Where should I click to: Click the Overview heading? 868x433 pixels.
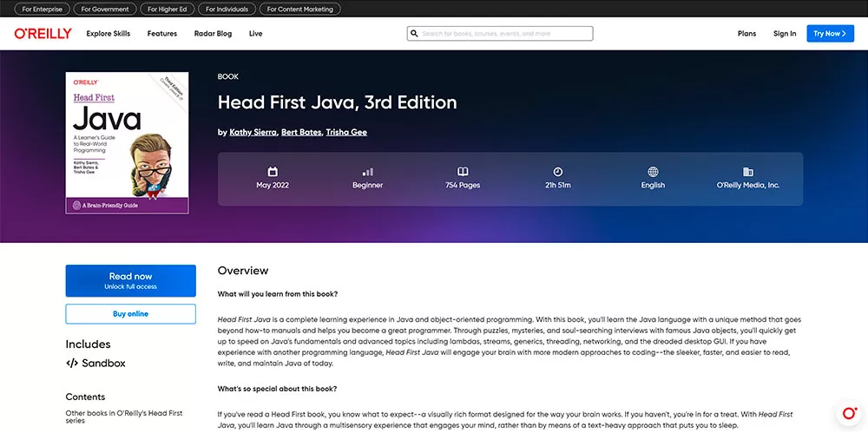[x=243, y=271]
